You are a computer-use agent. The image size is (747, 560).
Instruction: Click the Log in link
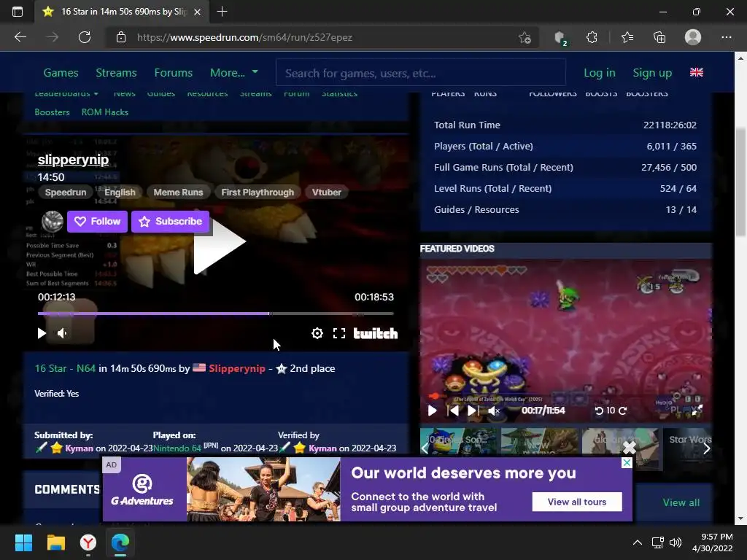pyautogui.click(x=600, y=73)
